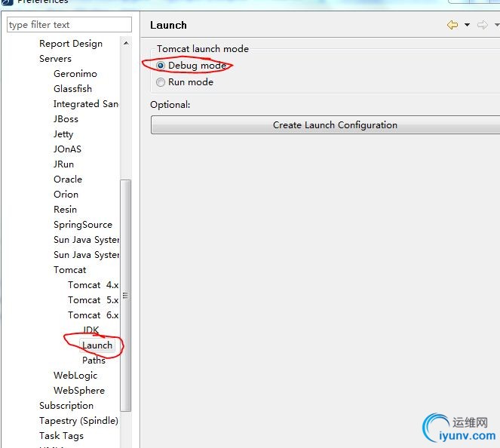Select WebLogic server entry
This screenshot has width=500, height=448.
(75, 376)
